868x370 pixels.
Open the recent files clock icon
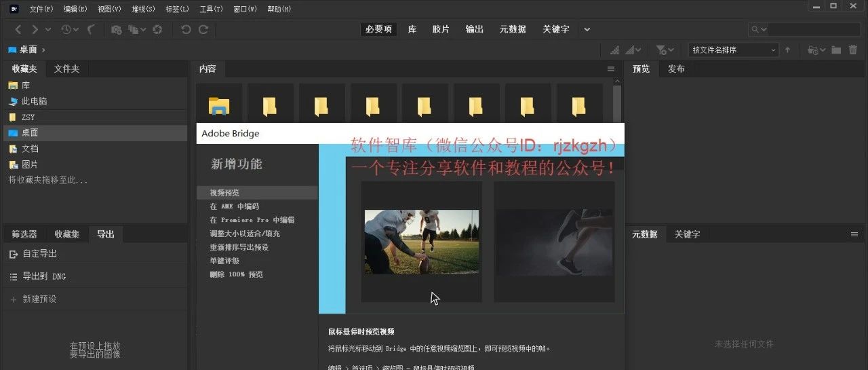point(66,29)
